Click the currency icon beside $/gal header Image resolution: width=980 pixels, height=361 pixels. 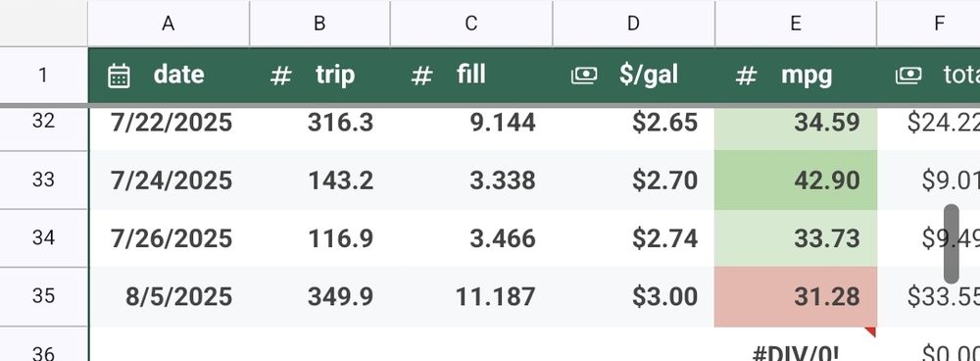[x=584, y=76]
